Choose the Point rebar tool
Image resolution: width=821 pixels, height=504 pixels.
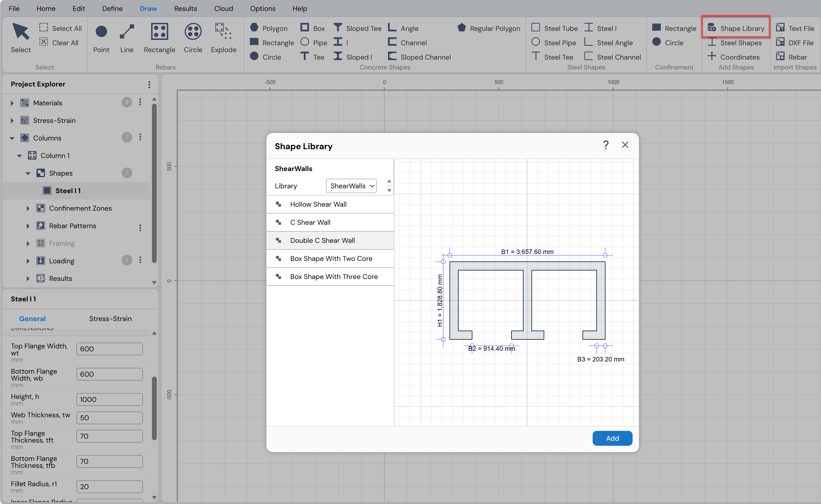point(101,37)
